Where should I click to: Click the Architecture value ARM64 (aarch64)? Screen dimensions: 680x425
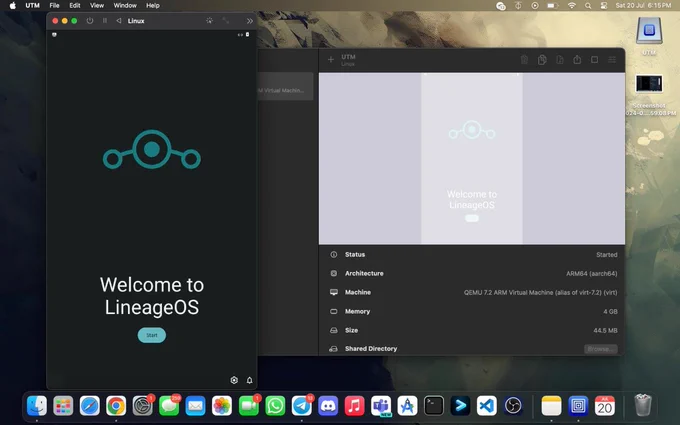click(x=592, y=274)
